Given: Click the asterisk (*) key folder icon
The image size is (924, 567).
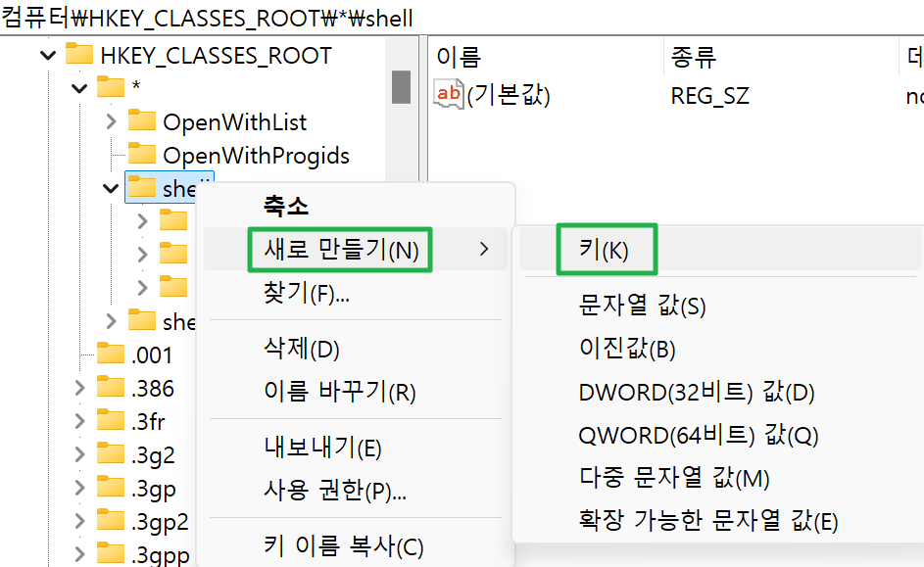Looking at the screenshot, I should point(111,88).
